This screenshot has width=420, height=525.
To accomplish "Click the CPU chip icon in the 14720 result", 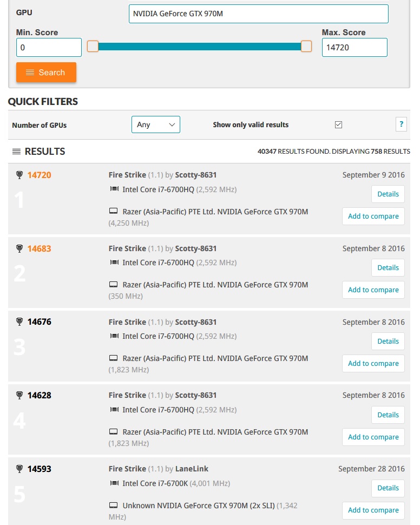I will (x=114, y=189).
